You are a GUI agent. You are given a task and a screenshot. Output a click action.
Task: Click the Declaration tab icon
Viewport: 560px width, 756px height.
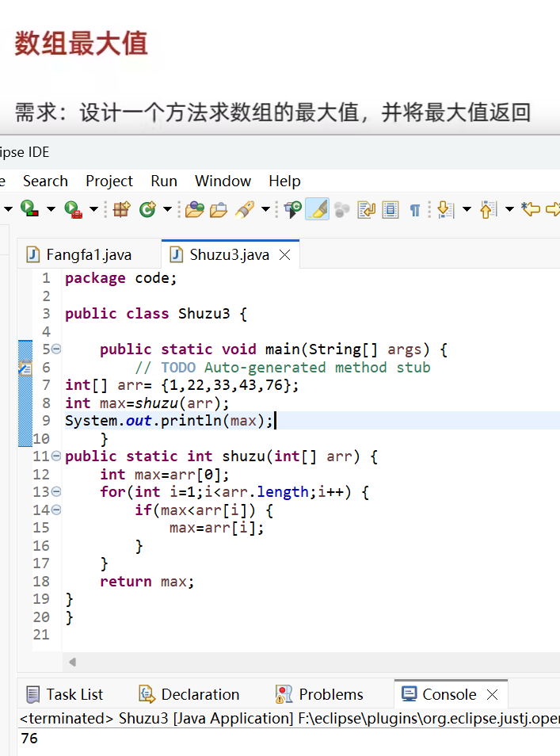[147, 694]
